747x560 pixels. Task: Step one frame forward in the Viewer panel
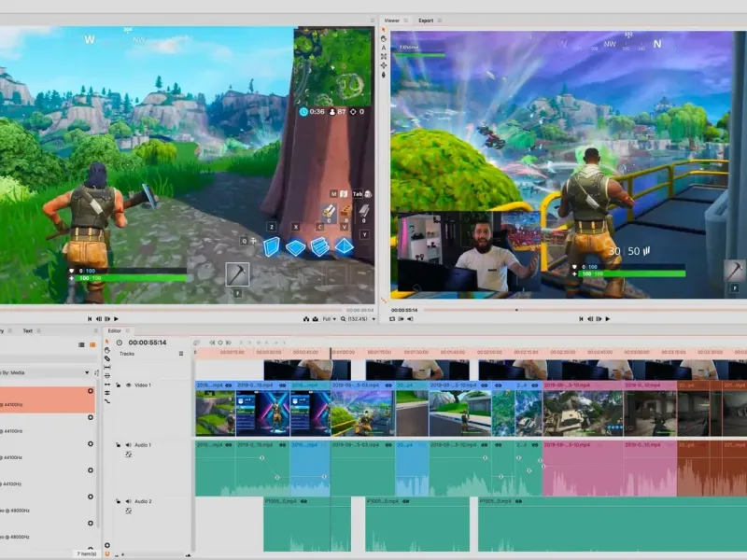pos(599,319)
